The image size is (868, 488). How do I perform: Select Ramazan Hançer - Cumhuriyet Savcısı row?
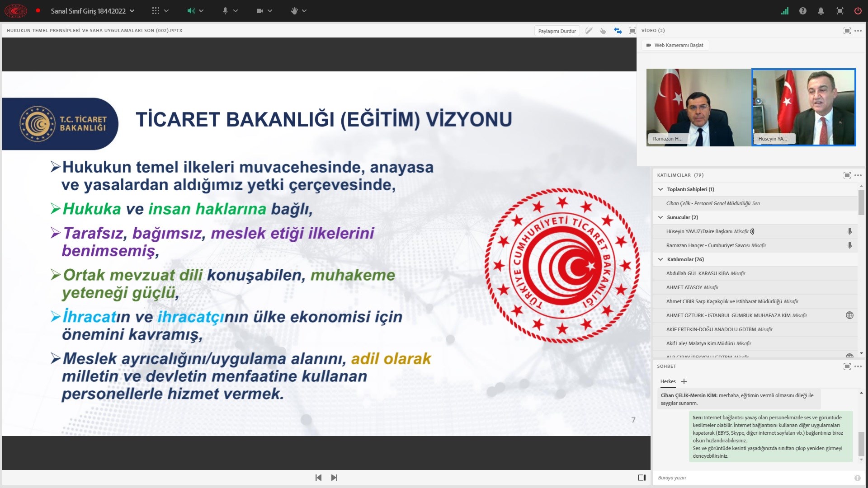coord(755,245)
